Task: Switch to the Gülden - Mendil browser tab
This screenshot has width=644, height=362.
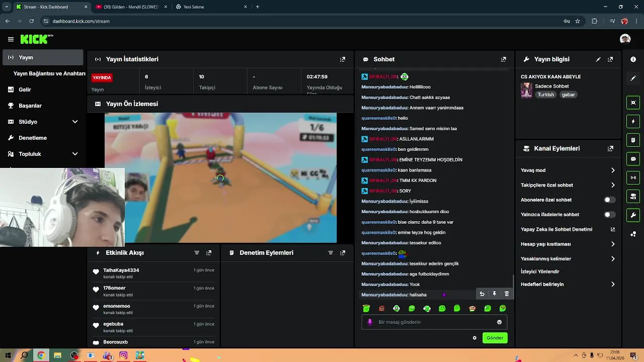Action: coord(131,7)
